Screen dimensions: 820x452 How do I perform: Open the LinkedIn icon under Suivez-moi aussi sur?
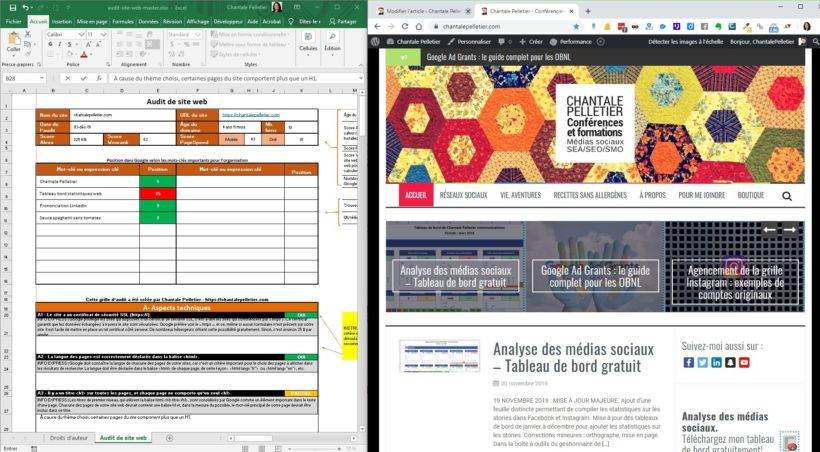tap(716, 362)
